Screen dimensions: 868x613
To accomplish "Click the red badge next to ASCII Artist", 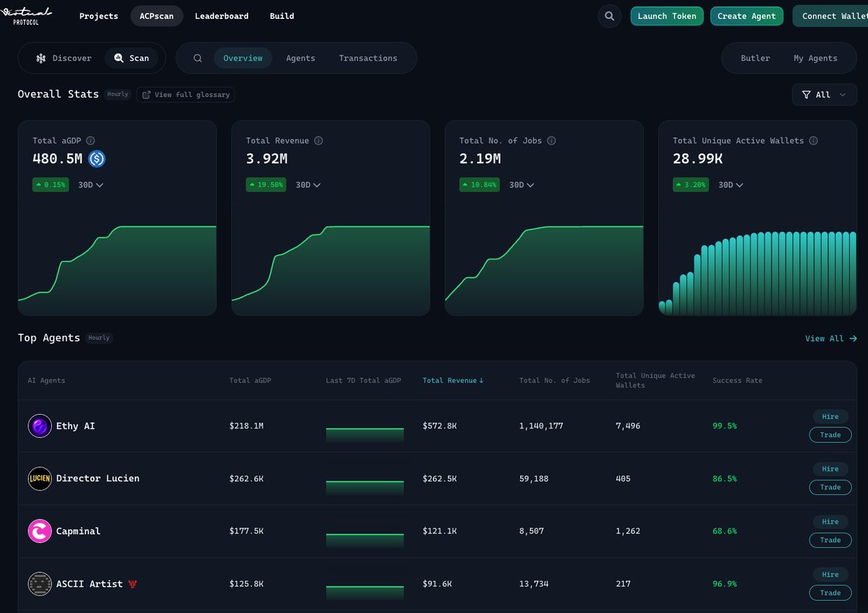I will pos(132,583).
